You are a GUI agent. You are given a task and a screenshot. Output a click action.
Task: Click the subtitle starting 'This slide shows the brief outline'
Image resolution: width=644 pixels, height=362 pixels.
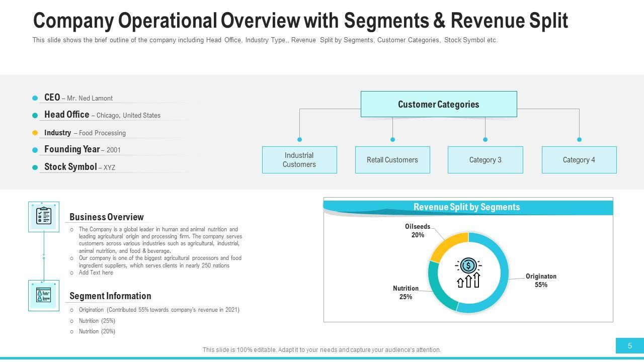[265, 40]
